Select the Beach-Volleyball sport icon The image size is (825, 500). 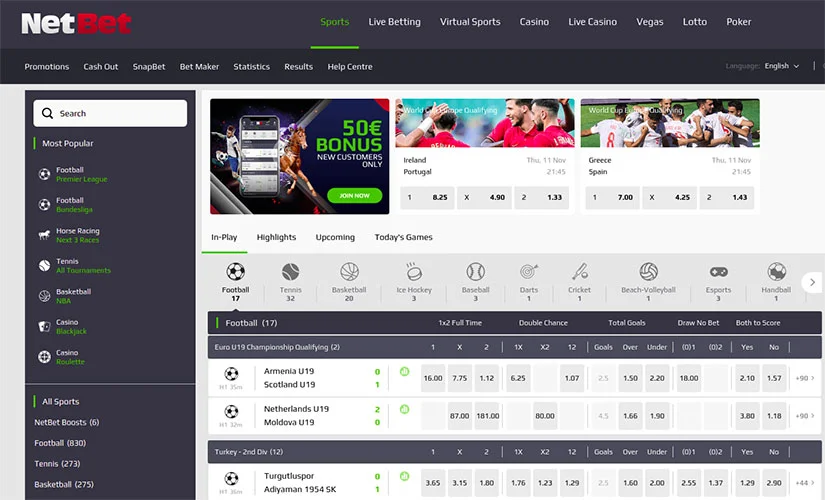click(x=648, y=272)
